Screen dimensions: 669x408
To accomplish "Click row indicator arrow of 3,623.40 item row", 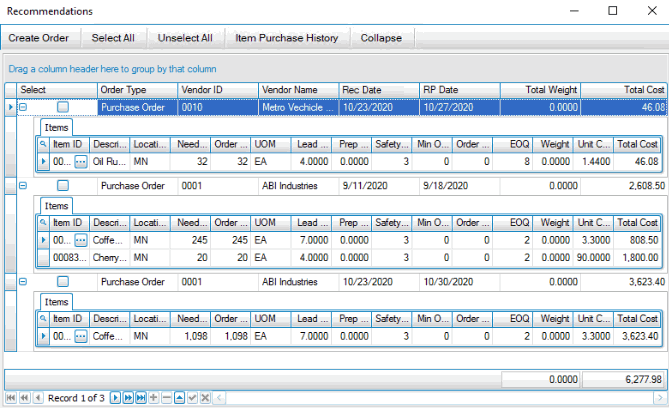I will tap(43, 336).
